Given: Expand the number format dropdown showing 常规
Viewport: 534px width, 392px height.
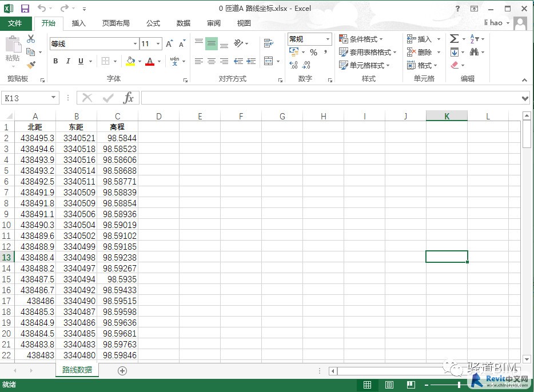Looking at the screenshot, I should click(328, 39).
